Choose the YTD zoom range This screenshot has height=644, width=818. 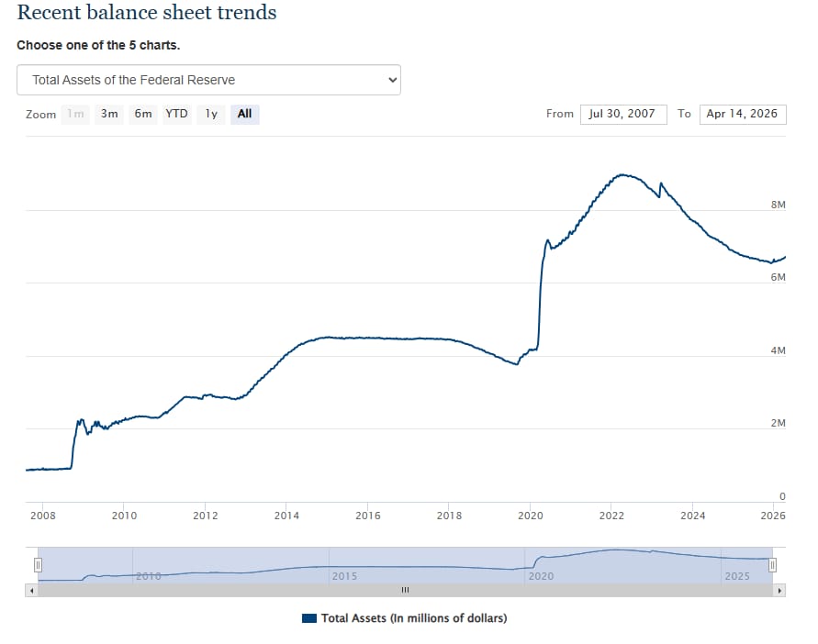click(177, 114)
